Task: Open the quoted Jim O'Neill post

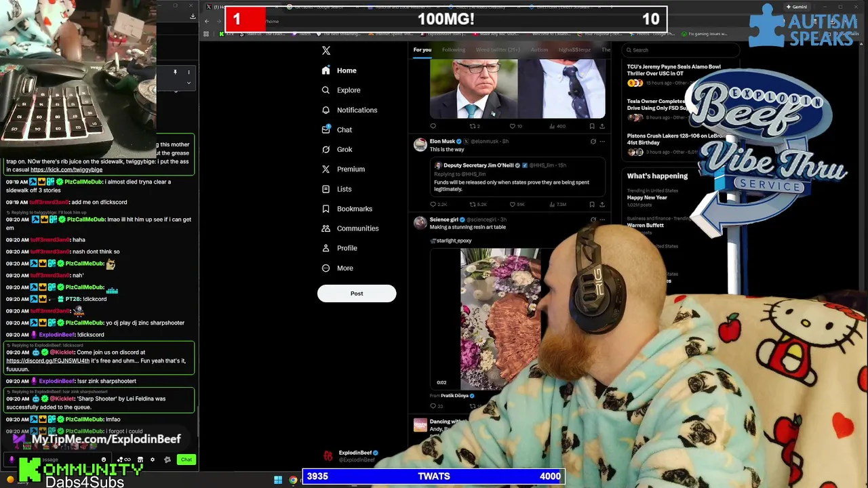Action: (x=517, y=177)
